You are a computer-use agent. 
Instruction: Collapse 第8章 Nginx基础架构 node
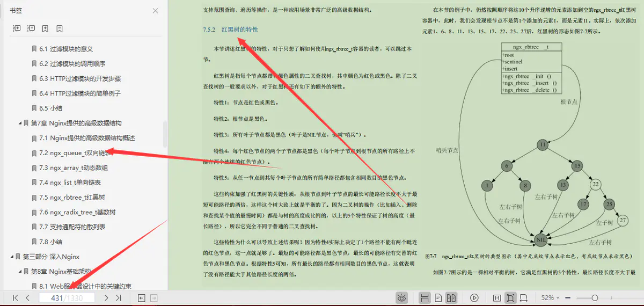20,272
